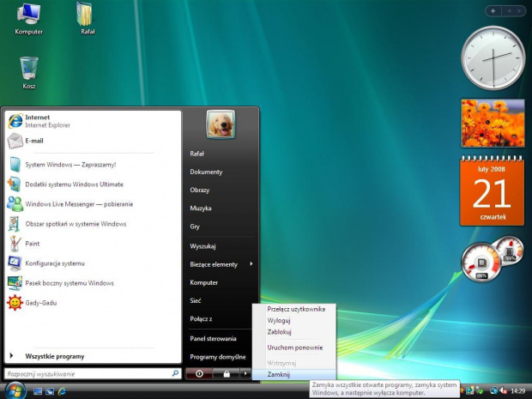Click the green phone tray icon

tap(480, 391)
